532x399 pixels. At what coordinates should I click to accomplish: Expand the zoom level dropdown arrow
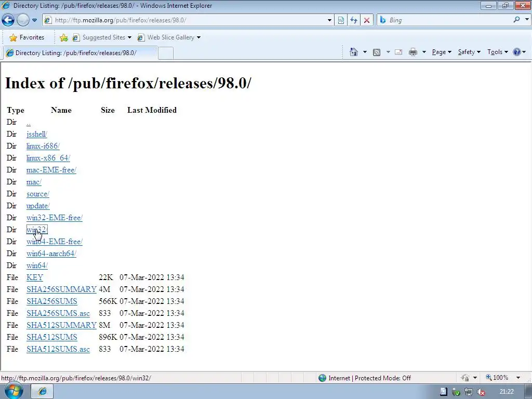pyautogui.click(x=518, y=378)
